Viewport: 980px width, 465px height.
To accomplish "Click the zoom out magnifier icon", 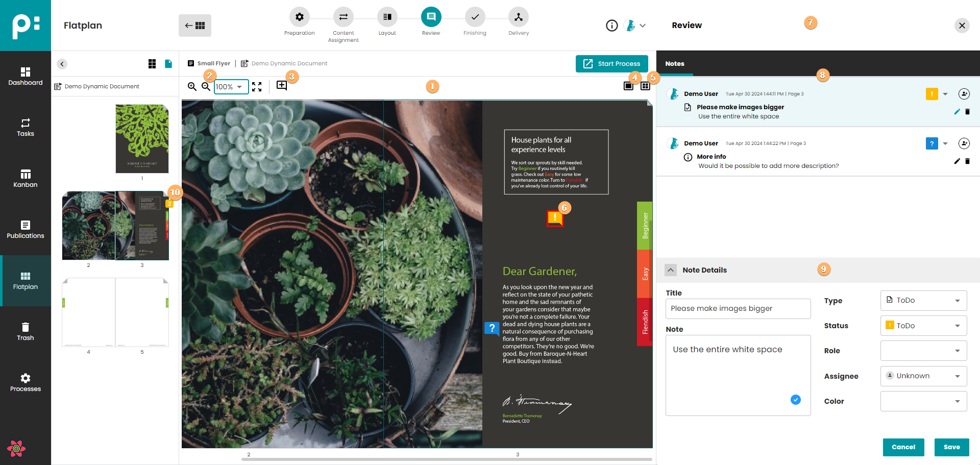I will click(x=206, y=87).
